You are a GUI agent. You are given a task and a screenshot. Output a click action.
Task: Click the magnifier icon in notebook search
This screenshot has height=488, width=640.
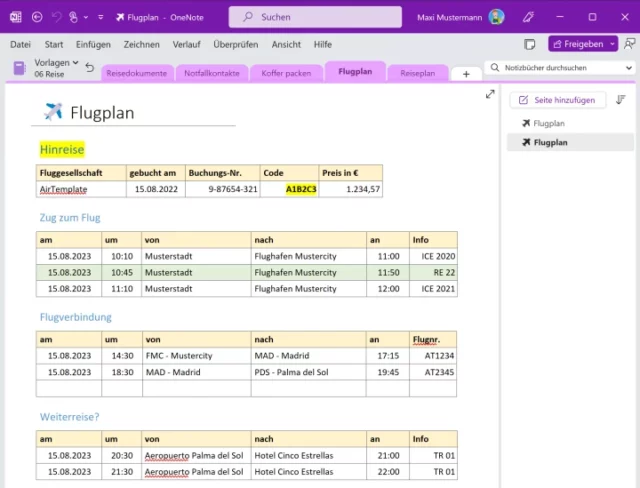click(x=495, y=67)
